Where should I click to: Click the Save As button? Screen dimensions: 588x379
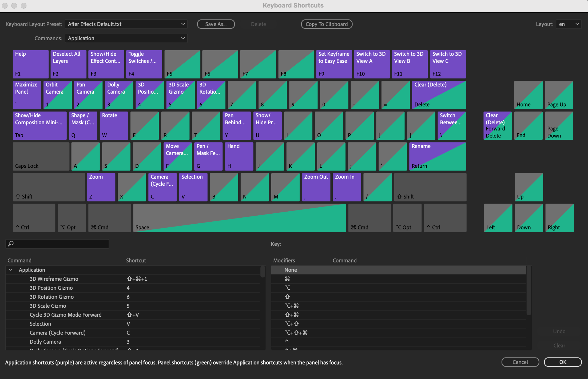pos(216,24)
